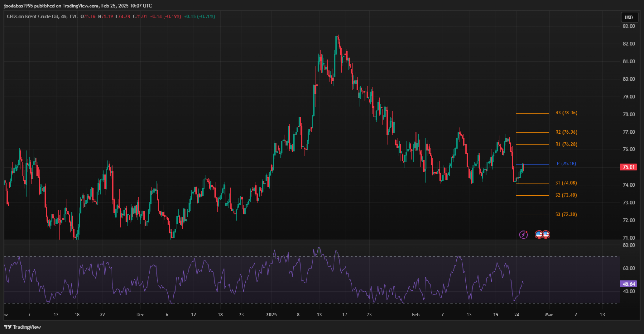The width and height of the screenshot is (644, 334).
Task: Select the R3 (78.06) pivot label
Action: [x=566, y=113]
